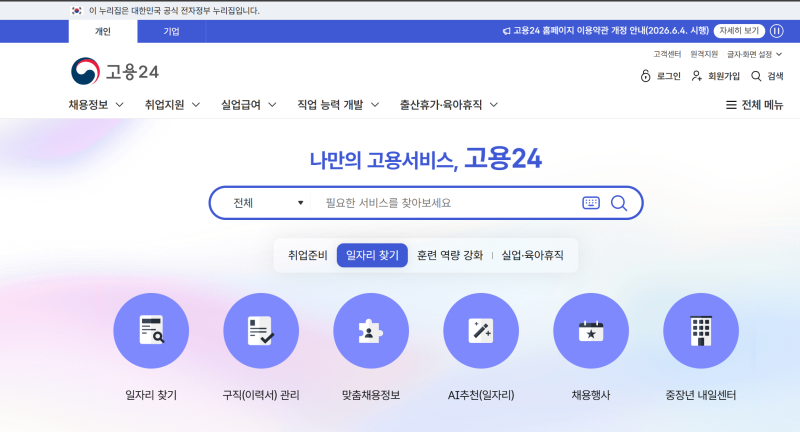Screen dimensions: 800x432
Task: Pause the announcement banner rotation
Action: tap(777, 31)
